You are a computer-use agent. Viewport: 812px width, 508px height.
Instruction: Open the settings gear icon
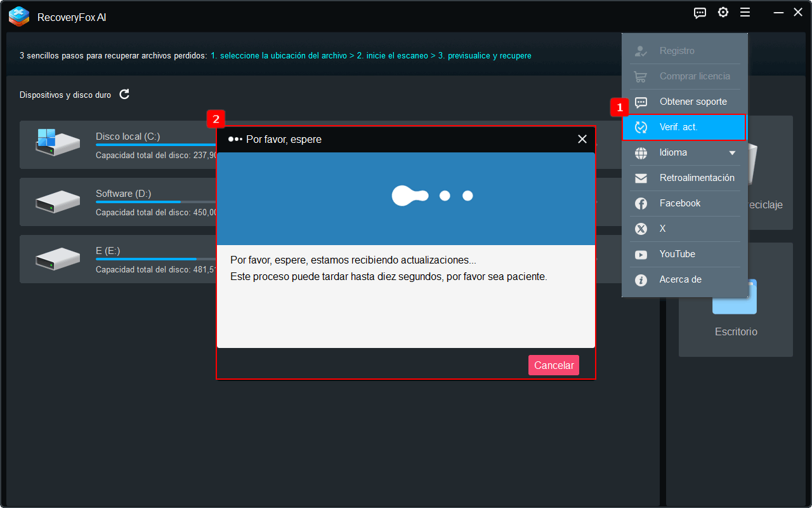click(723, 13)
